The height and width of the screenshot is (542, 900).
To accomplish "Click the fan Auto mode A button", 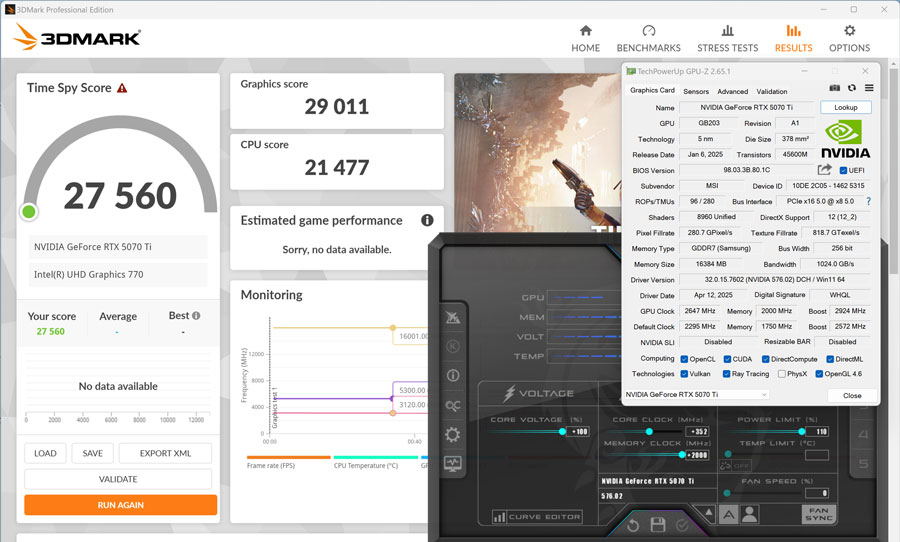I will coord(728,514).
